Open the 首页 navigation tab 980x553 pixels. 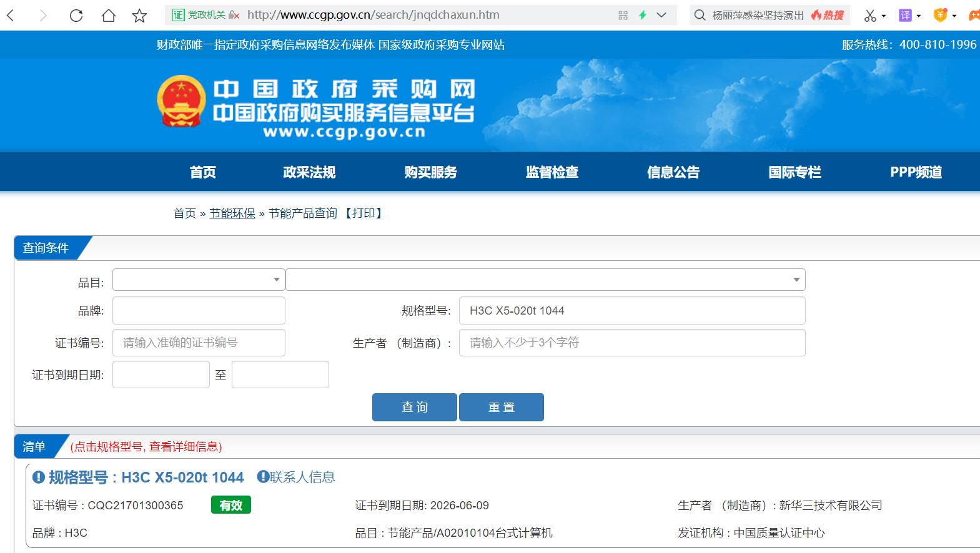point(203,172)
